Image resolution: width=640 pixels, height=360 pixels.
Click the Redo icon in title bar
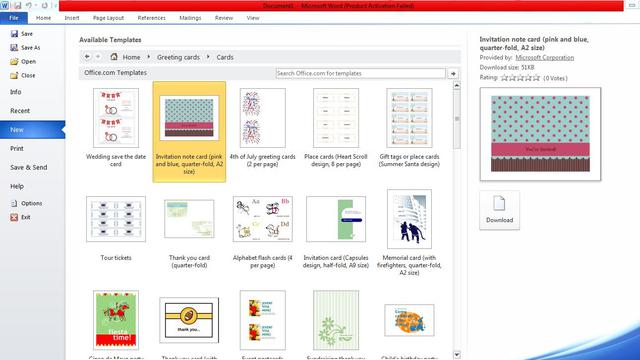click(x=44, y=5)
